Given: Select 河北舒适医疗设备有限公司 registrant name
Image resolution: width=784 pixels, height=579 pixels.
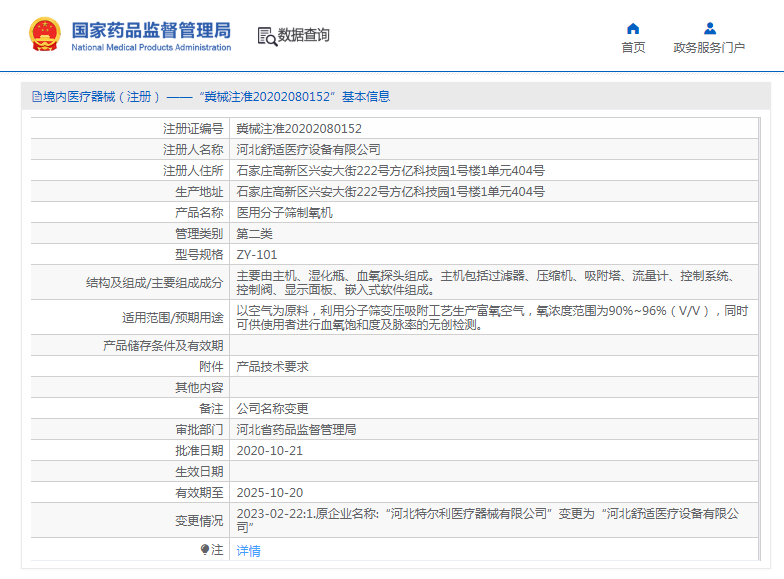Looking at the screenshot, I should coord(308,150).
